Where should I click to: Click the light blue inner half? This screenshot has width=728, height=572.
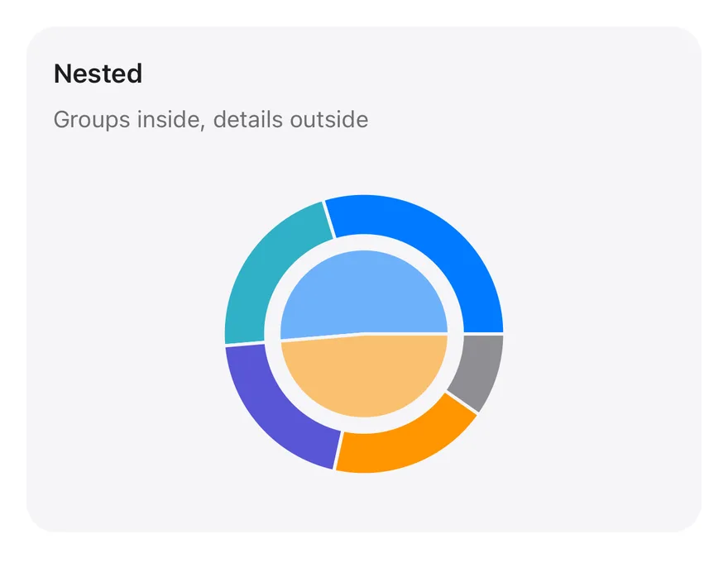[x=364, y=293]
